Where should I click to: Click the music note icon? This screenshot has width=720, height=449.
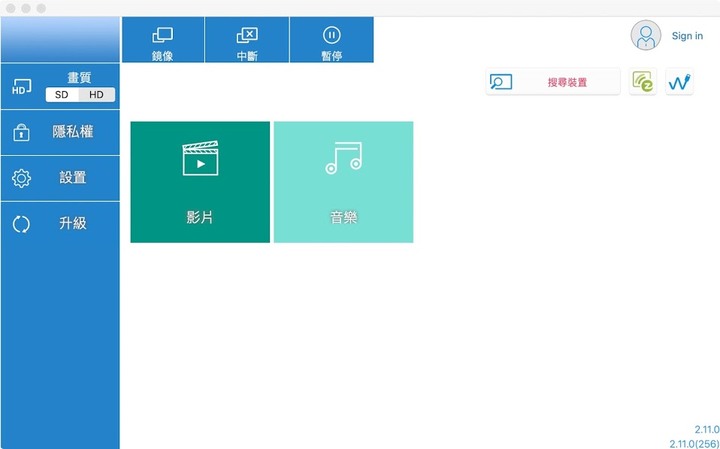[343, 158]
